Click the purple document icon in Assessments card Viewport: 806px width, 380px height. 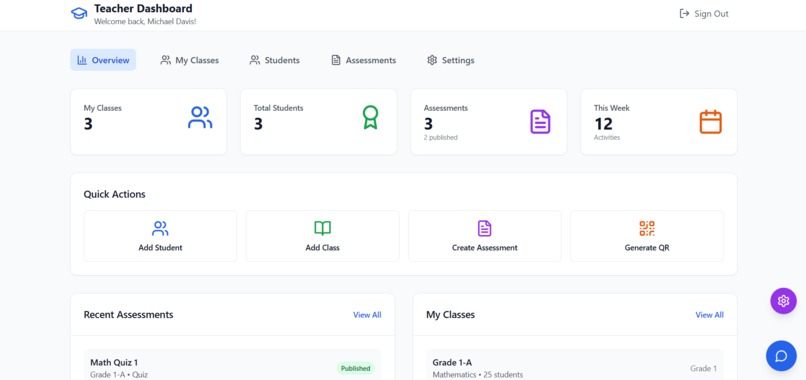pyautogui.click(x=540, y=122)
